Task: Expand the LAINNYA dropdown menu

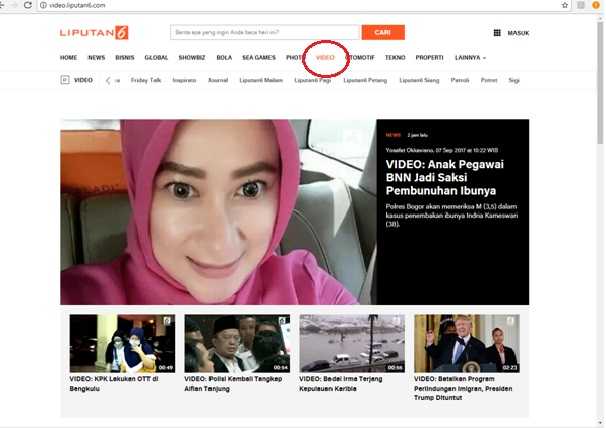Action: [470, 58]
